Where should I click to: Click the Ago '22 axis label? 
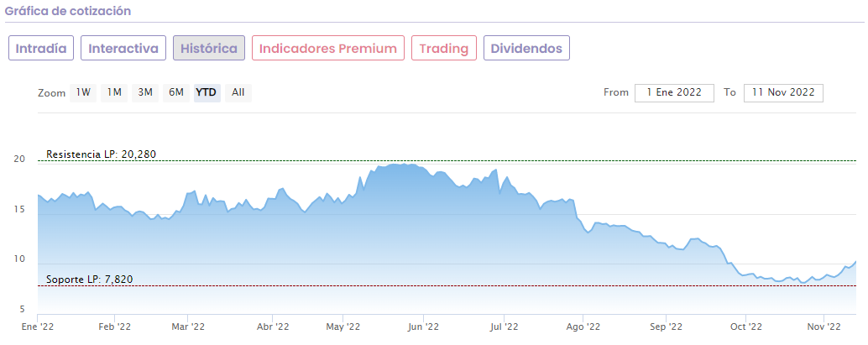coord(583,326)
